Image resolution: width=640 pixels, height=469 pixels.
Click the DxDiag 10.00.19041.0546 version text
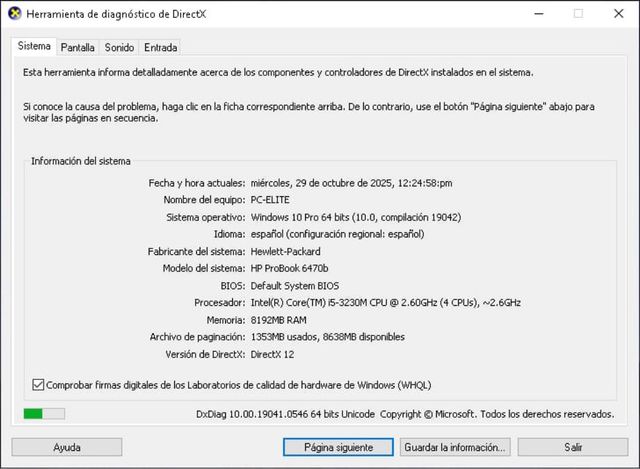[285, 414]
